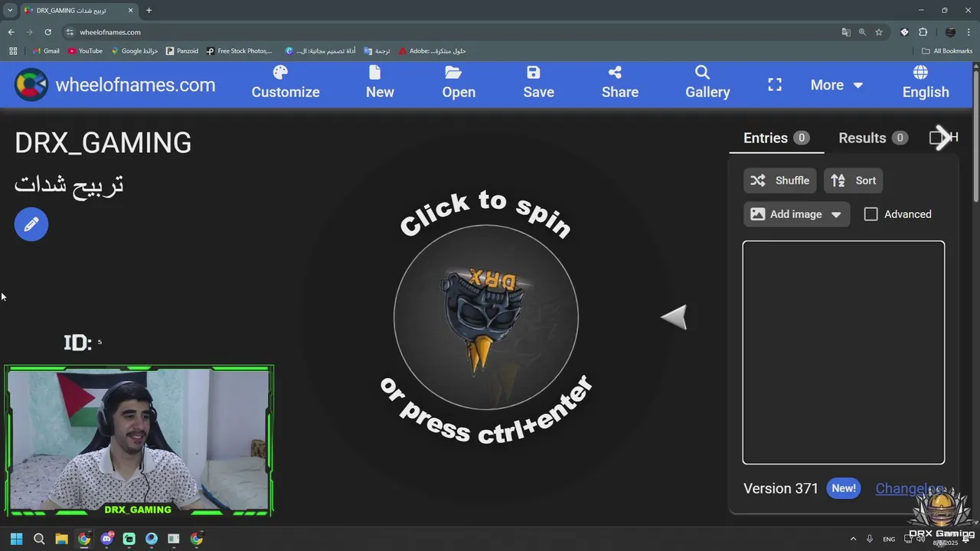The image size is (980, 551).
Task: Open YouTube bookmark
Action: (x=85, y=51)
